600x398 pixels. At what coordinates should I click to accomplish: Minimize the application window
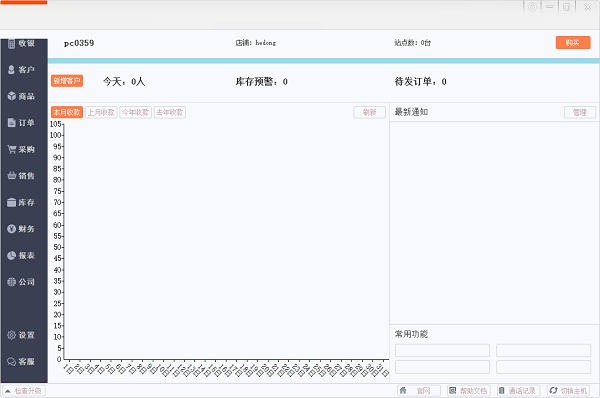(549, 7)
